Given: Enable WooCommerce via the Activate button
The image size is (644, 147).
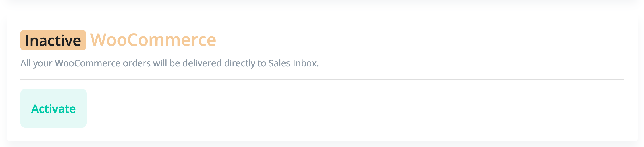Looking at the screenshot, I should pos(53,108).
